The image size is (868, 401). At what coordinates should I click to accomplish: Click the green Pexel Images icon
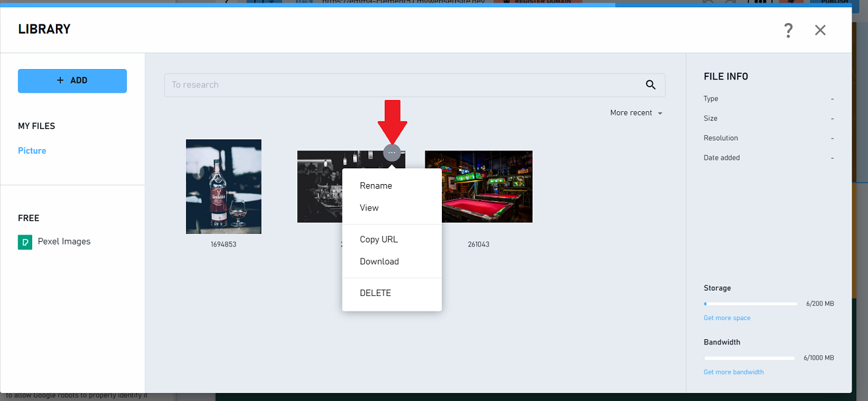click(24, 242)
